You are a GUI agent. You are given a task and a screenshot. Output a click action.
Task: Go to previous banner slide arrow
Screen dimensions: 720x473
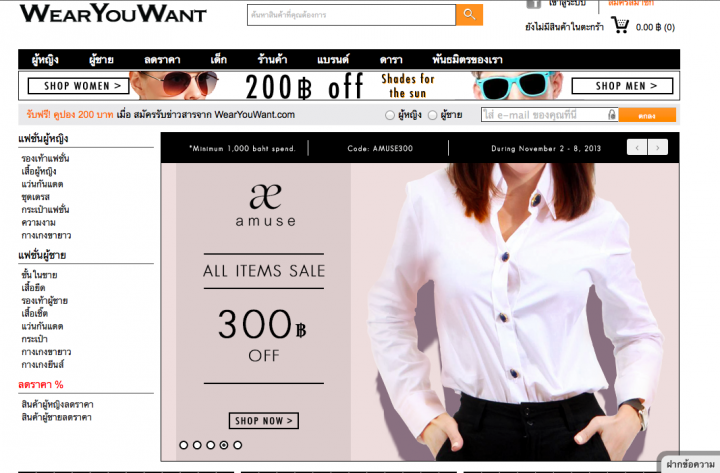pos(637,147)
